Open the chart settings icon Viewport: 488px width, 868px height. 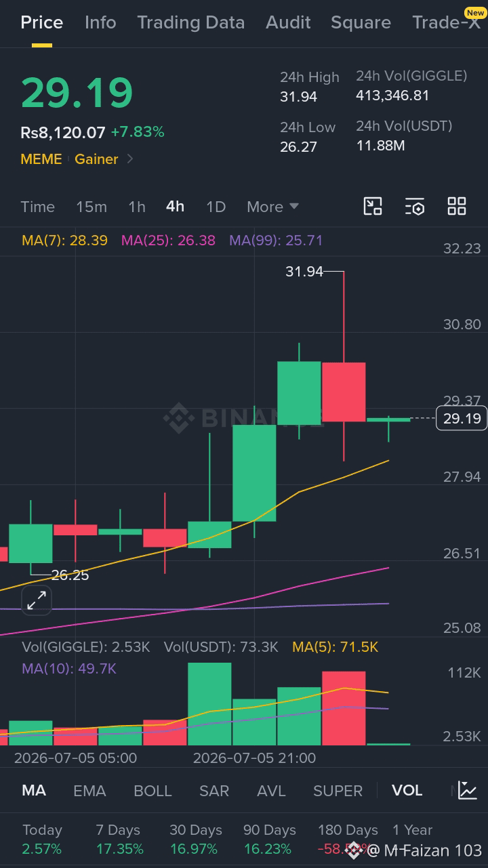click(415, 207)
